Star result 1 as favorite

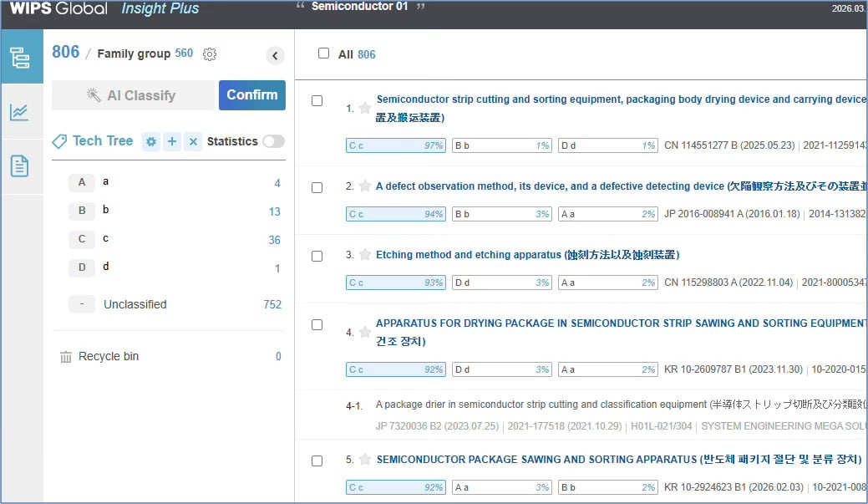pos(365,108)
